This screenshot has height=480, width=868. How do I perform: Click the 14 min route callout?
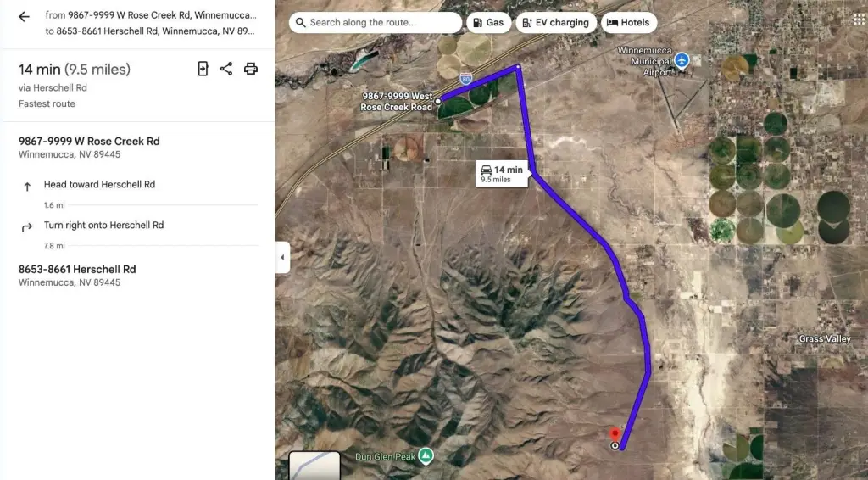pos(502,174)
